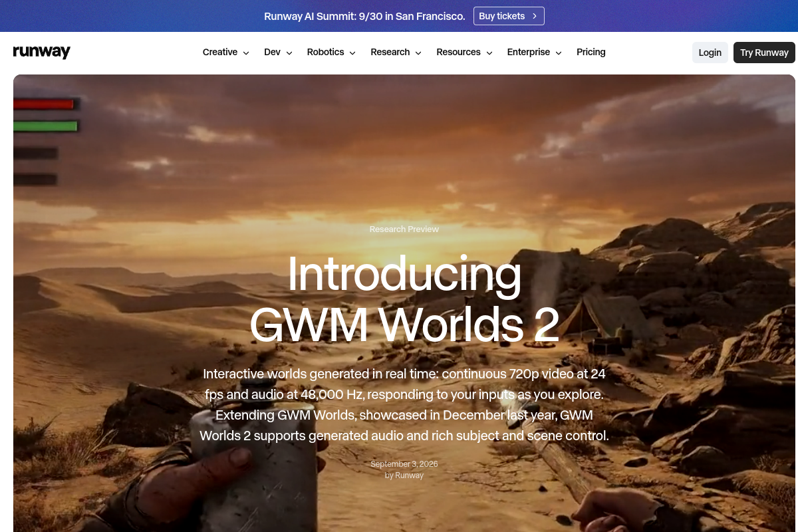The width and height of the screenshot is (798, 532).
Task: Click the description paragraph about interactive worlds
Action: [404, 405]
